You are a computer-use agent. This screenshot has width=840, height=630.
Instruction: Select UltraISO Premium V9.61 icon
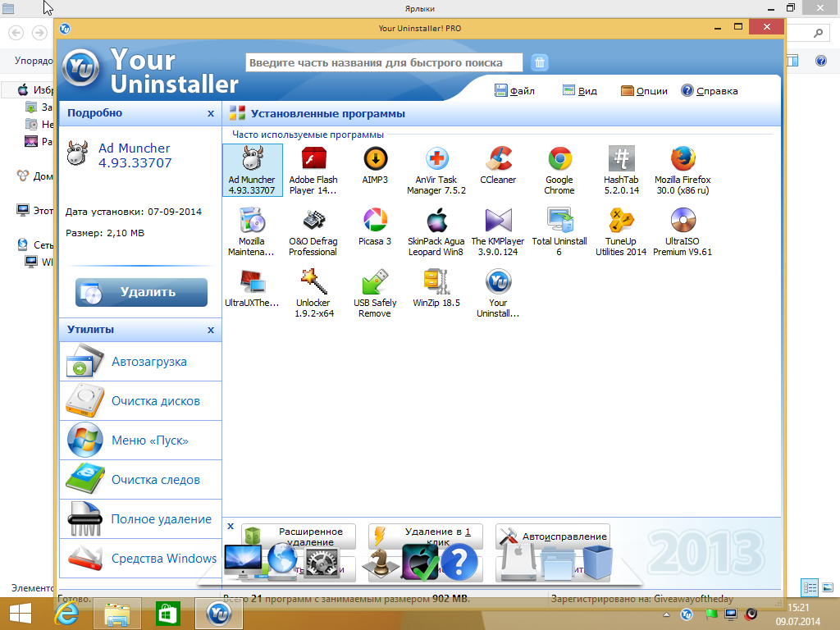683,232
